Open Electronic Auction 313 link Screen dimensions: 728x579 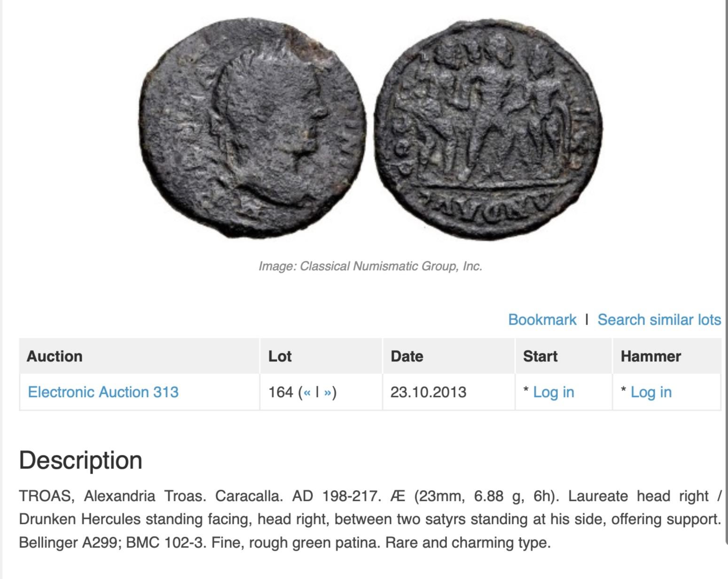coord(103,392)
